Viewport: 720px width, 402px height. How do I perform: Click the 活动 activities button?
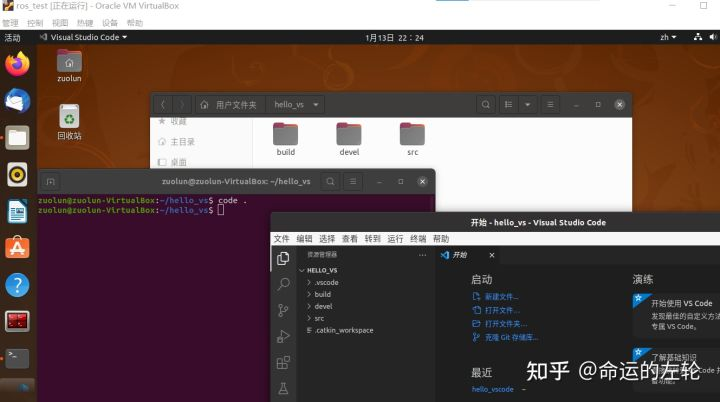(12, 37)
